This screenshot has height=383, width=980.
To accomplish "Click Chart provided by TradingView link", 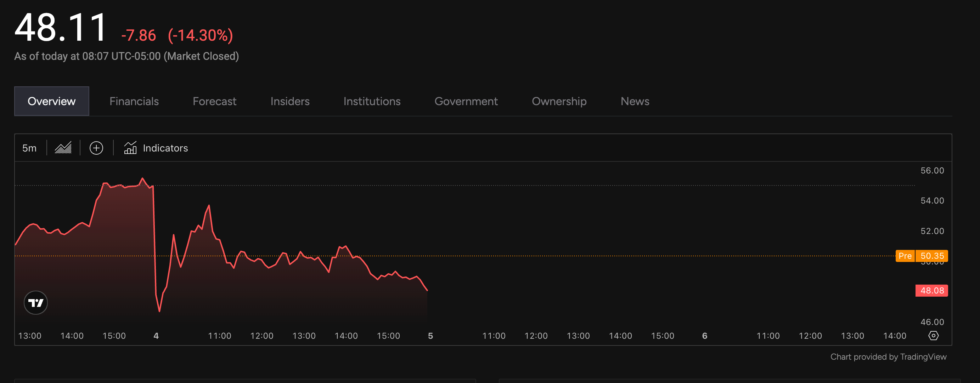I will click(888, 356).
